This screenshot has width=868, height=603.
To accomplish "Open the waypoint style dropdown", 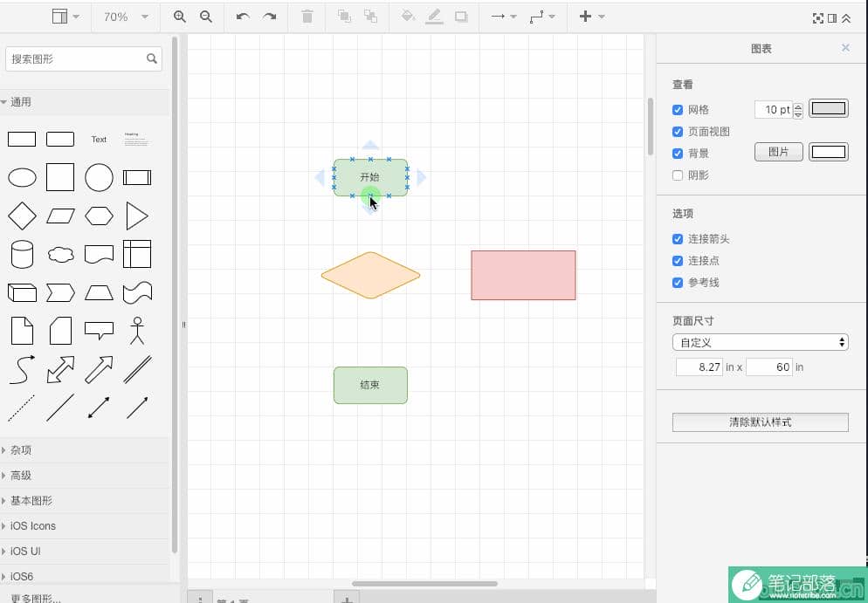I will pos(542,17).
